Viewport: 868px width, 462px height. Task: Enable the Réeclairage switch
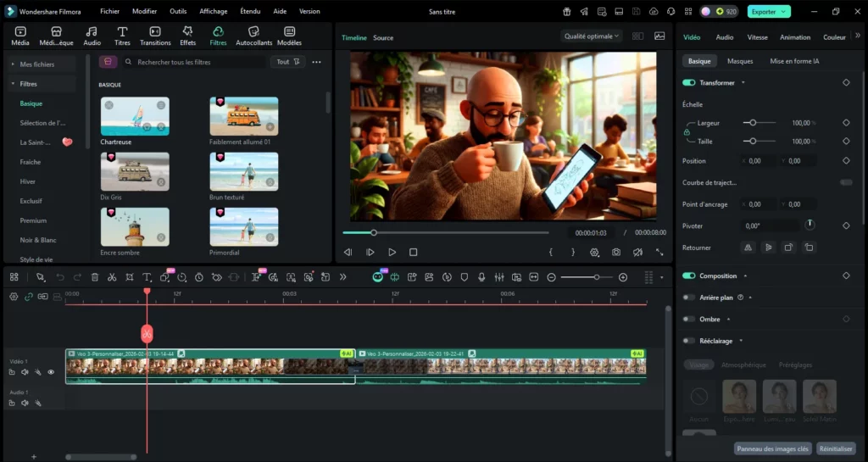point(688,341)
